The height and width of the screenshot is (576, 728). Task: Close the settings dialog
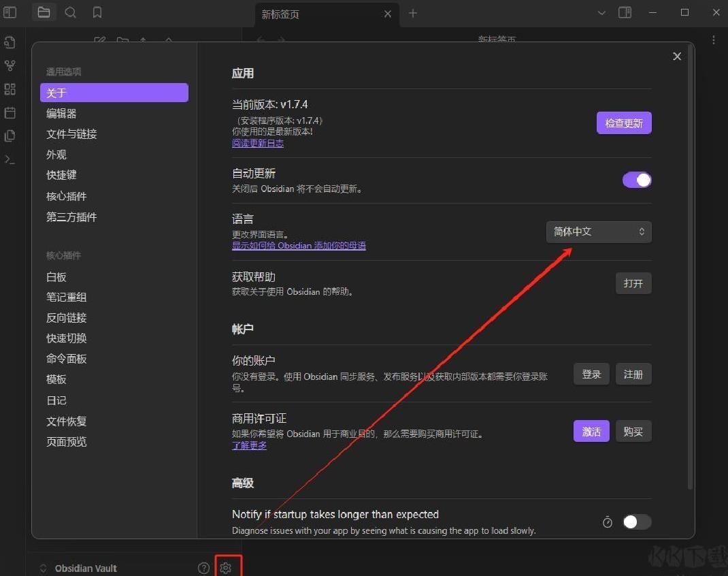677,57
